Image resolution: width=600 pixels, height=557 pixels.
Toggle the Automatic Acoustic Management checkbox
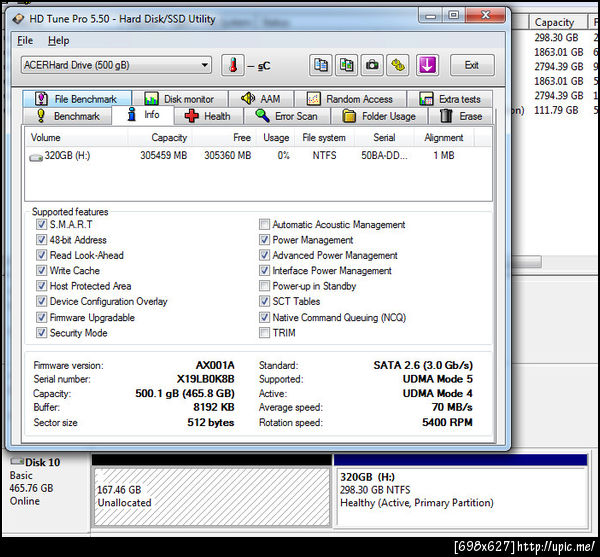point(264,224)
